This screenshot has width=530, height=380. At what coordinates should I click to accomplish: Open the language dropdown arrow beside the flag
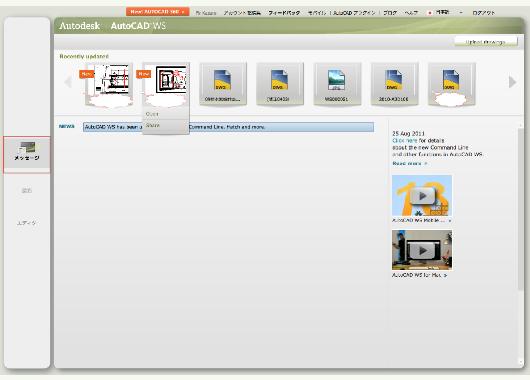(x=461, y=13)
